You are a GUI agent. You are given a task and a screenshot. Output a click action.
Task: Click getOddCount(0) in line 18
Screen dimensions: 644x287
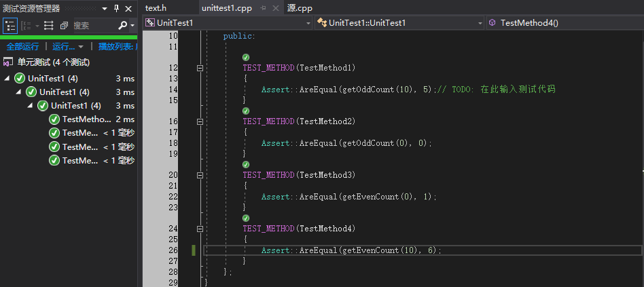pos(374,143)
